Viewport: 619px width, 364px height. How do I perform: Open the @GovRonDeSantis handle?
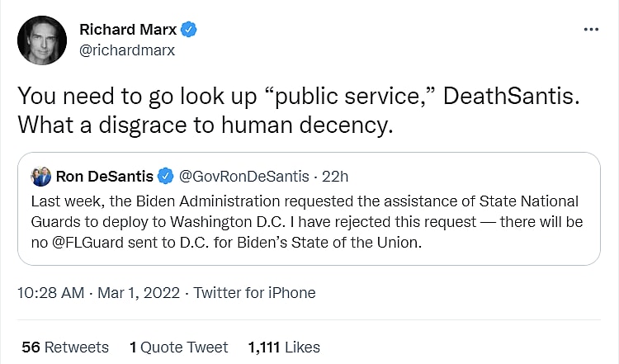(x=243, y=176)
